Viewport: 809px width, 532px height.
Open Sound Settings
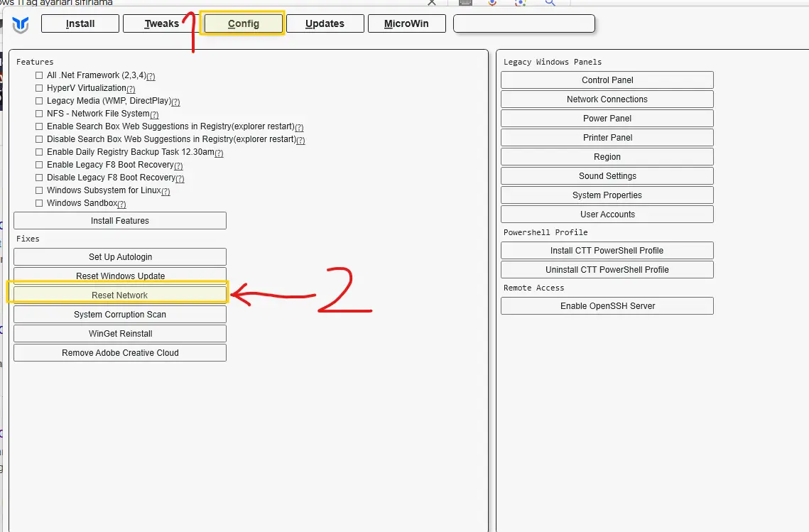(607, 176)
